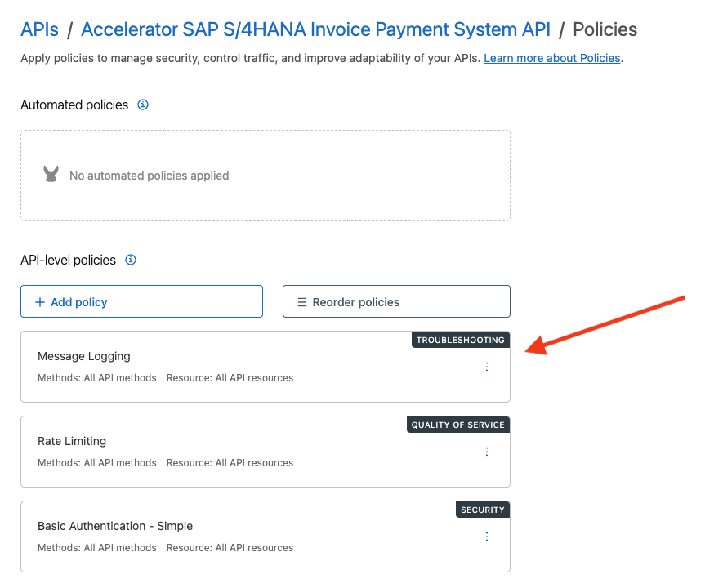
Task: Click the TROUBLESHOOTING category tag
Action: pos(461,340)
